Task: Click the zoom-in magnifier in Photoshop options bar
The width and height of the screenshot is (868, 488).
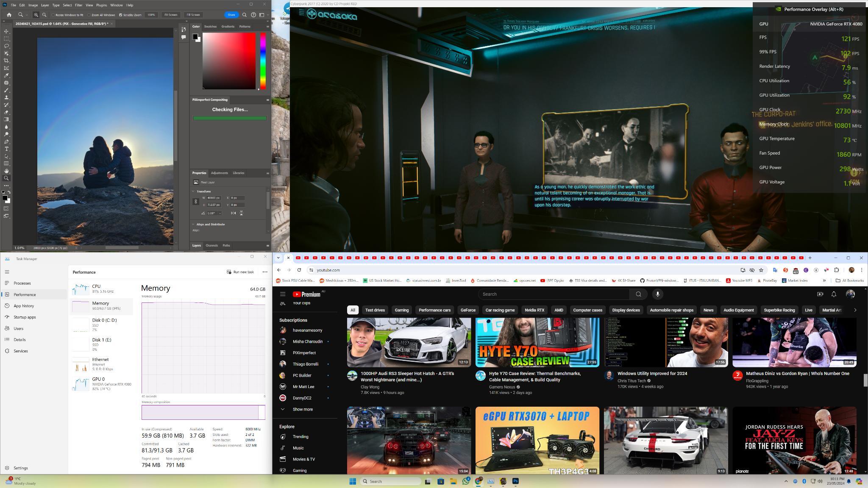Action: point(36,15)
